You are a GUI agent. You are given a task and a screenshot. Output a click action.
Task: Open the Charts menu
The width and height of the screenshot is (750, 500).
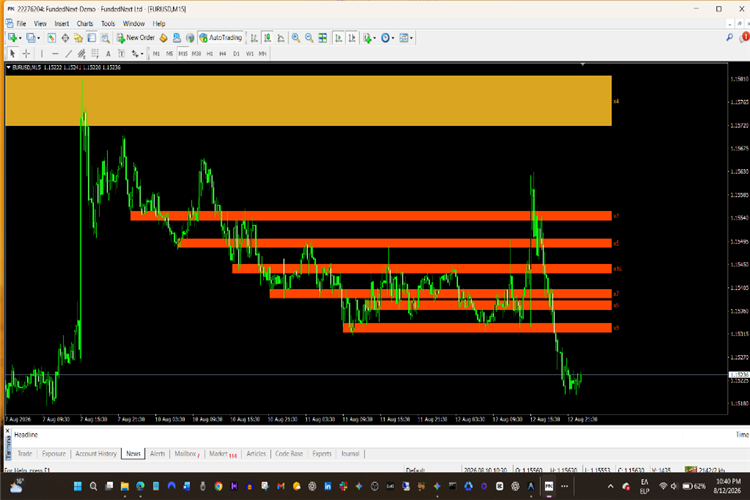pyautogui.click(x=85, y=23)
